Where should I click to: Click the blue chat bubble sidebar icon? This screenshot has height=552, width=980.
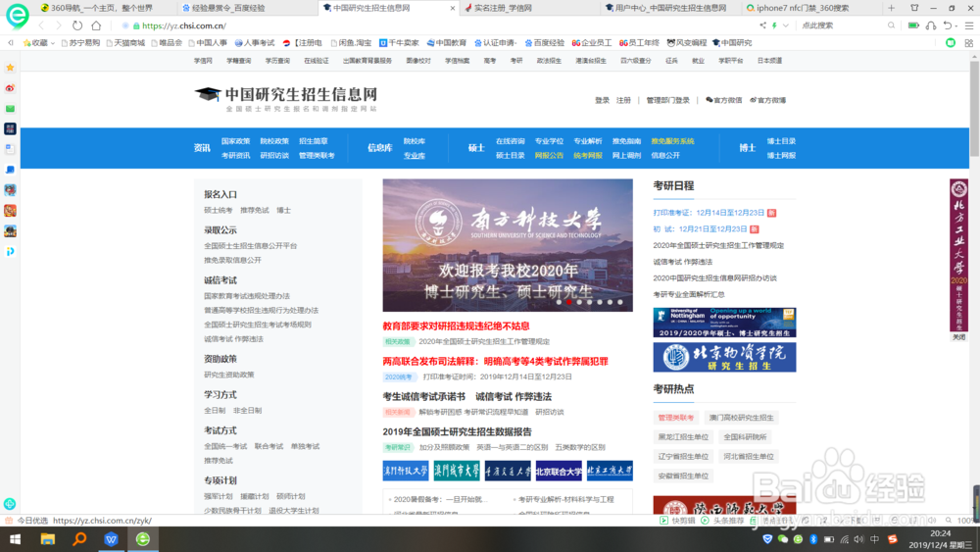[10, 170]
